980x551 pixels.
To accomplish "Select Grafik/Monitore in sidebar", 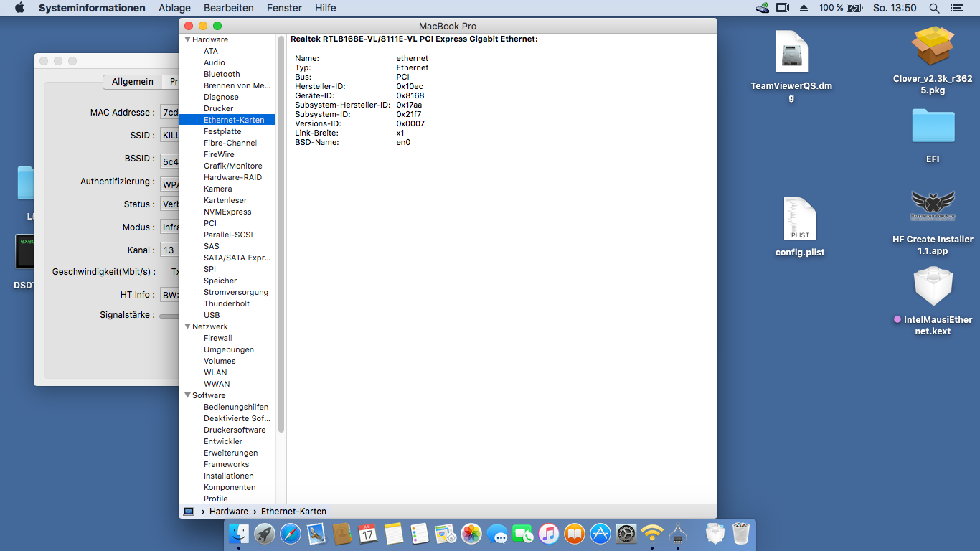I will (232, 166).
